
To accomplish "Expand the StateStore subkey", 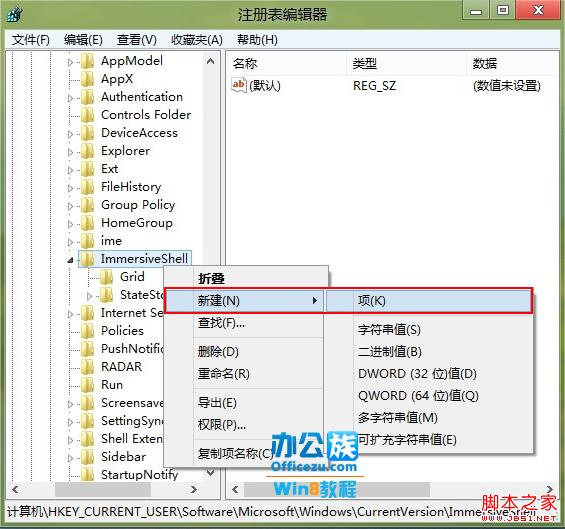I will pos(89,297).
